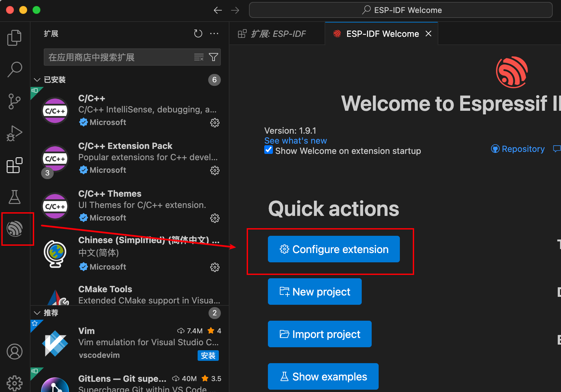Collapse the 推荐 recommended section

(37, 313)
